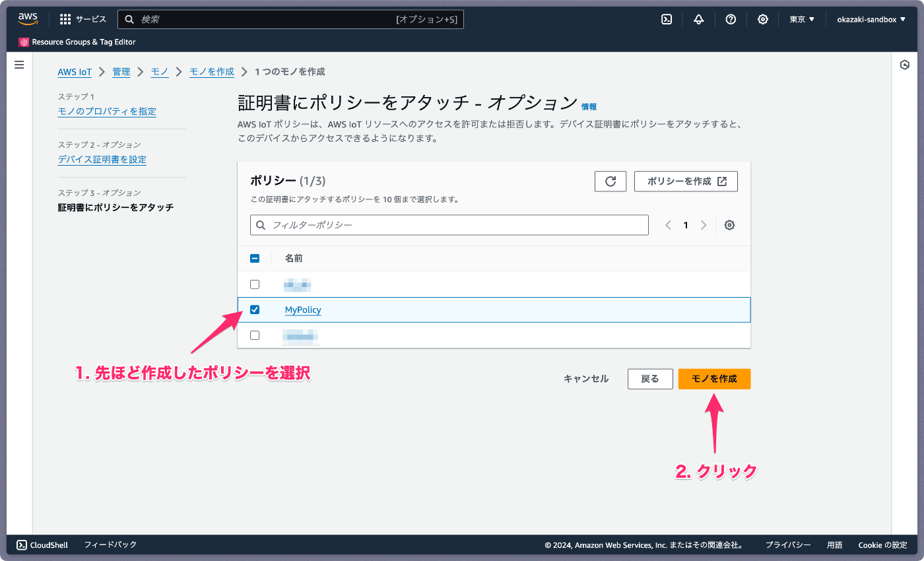Launch CloudShell from top bar icon
Screen dimensions: 924x561
[667, 19]
